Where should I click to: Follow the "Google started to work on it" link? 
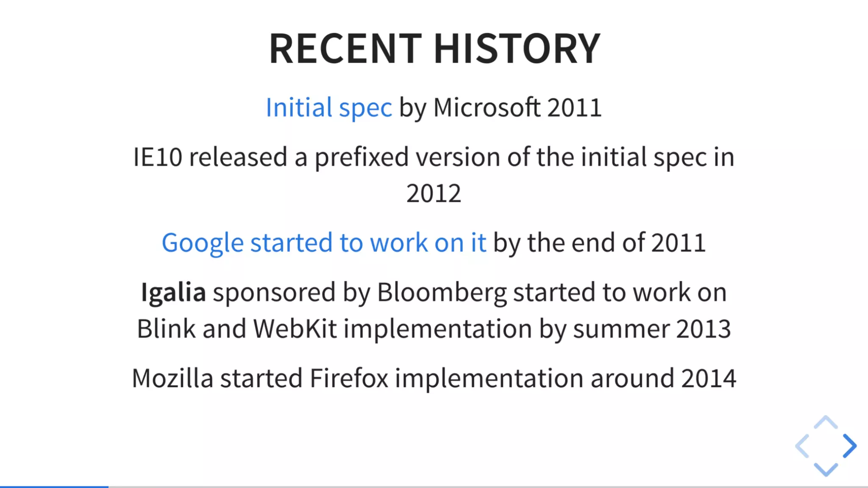click(x=324, y=243)
